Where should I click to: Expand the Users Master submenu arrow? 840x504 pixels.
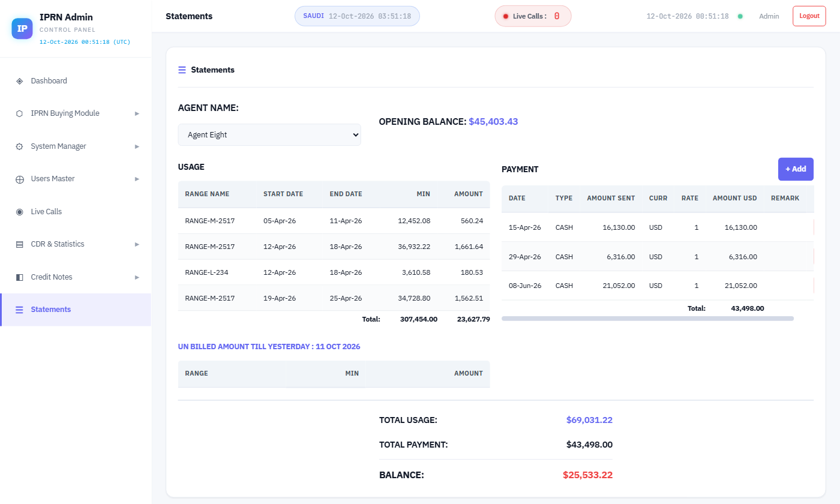pos(137,179)
